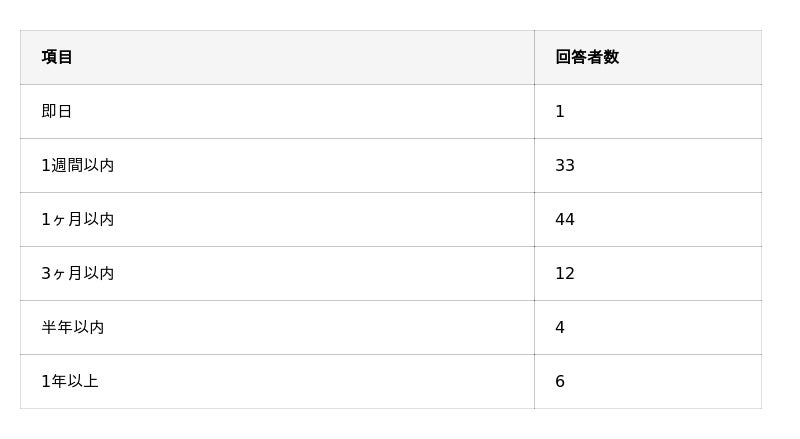This screenshot has width=800, height=439.
Task: Select the value 6 for 1年以上
Action: pos(560,381)
